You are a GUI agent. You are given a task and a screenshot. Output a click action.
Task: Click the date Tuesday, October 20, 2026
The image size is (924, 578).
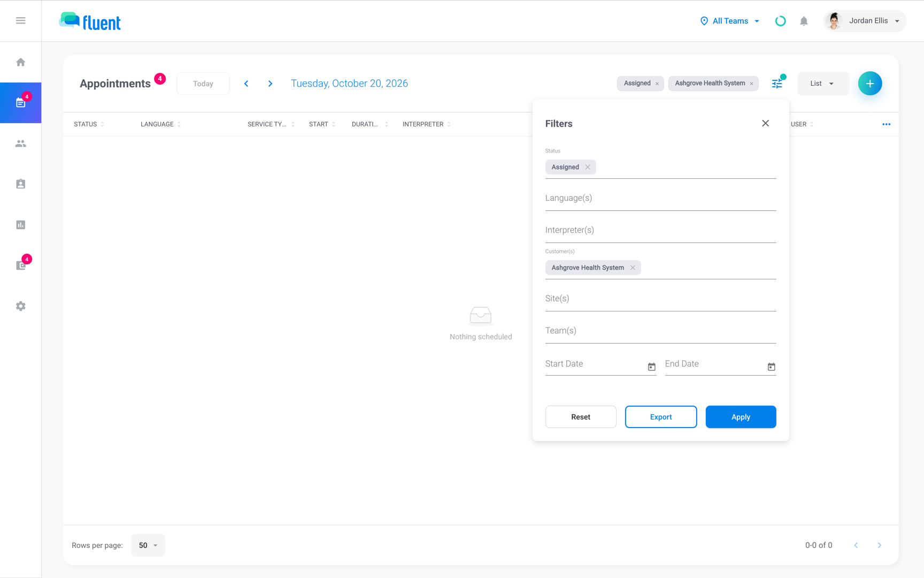point(349,83)
